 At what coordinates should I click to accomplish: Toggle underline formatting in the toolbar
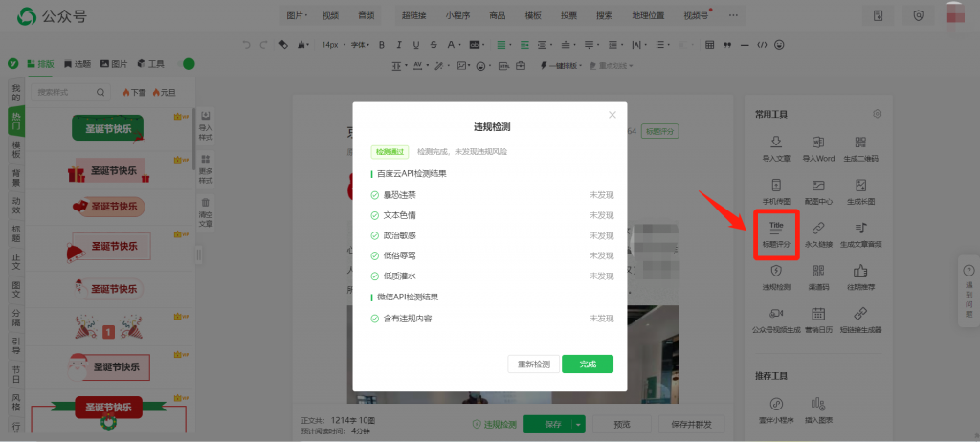point(416,45)
